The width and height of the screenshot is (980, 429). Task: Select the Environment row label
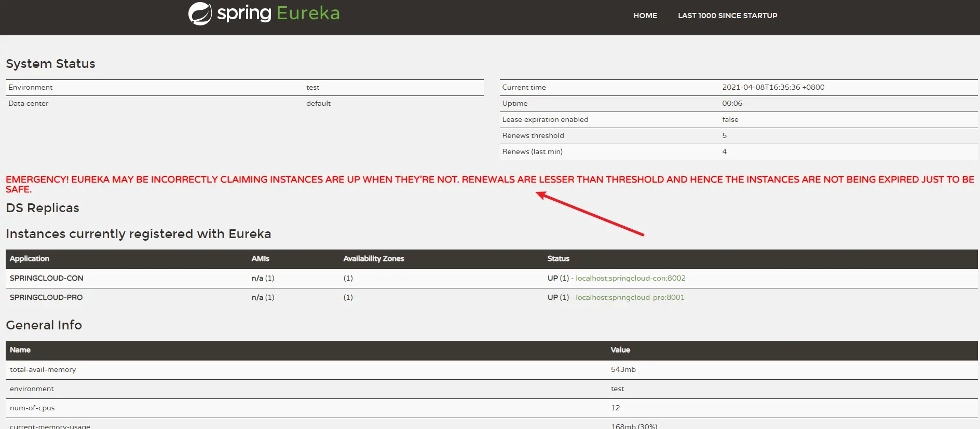click(30, 87)
